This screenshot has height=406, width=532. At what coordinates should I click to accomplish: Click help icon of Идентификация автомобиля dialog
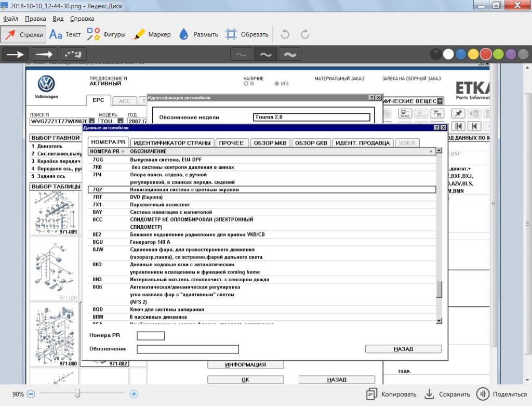[372, 98]
